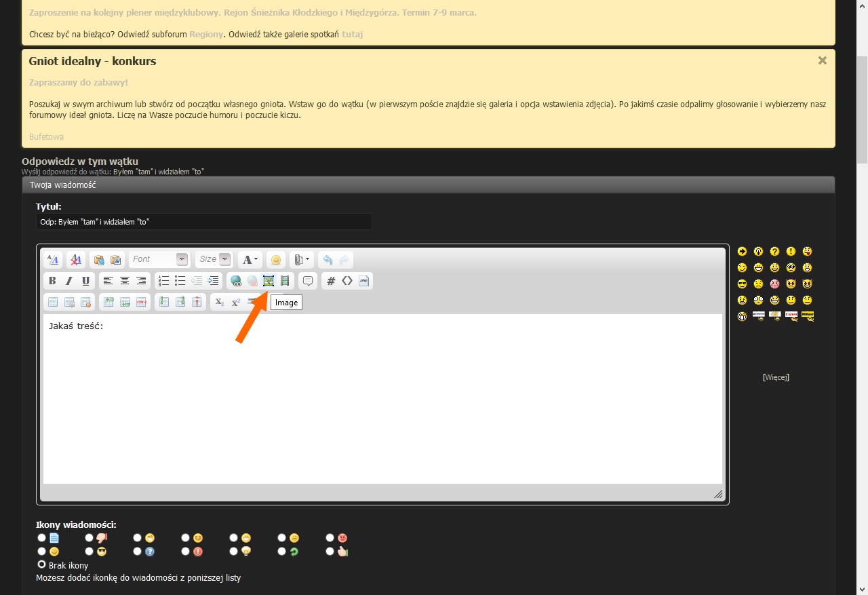Image resolution: width=868 pixels, height=595 pixels.
Task: Select the thumbs down message icon radio
Action: [x=90, y=538]
